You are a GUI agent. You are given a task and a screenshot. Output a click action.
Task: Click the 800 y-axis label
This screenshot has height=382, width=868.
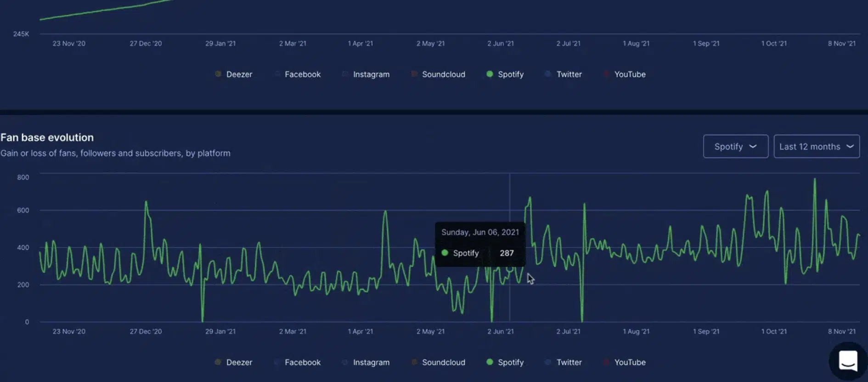coord(23,177)
